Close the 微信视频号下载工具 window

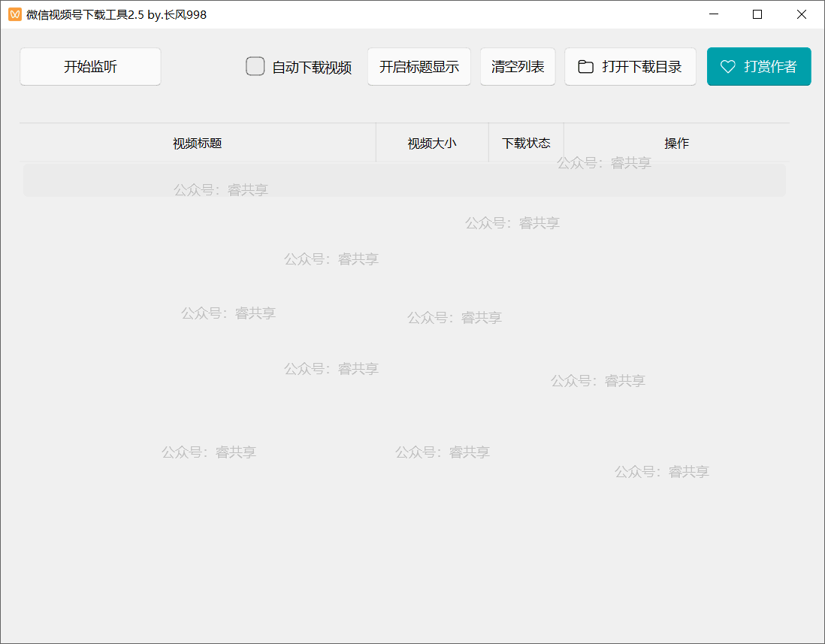[802, 14]
